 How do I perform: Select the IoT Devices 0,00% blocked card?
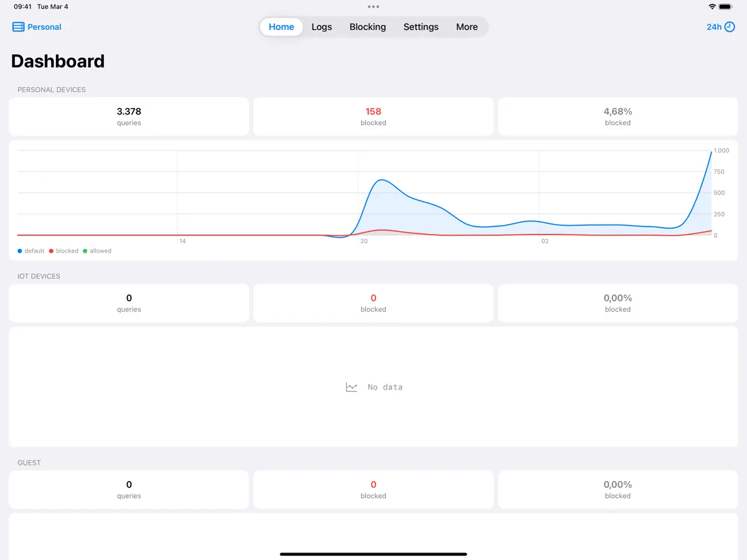pos(618,303)
